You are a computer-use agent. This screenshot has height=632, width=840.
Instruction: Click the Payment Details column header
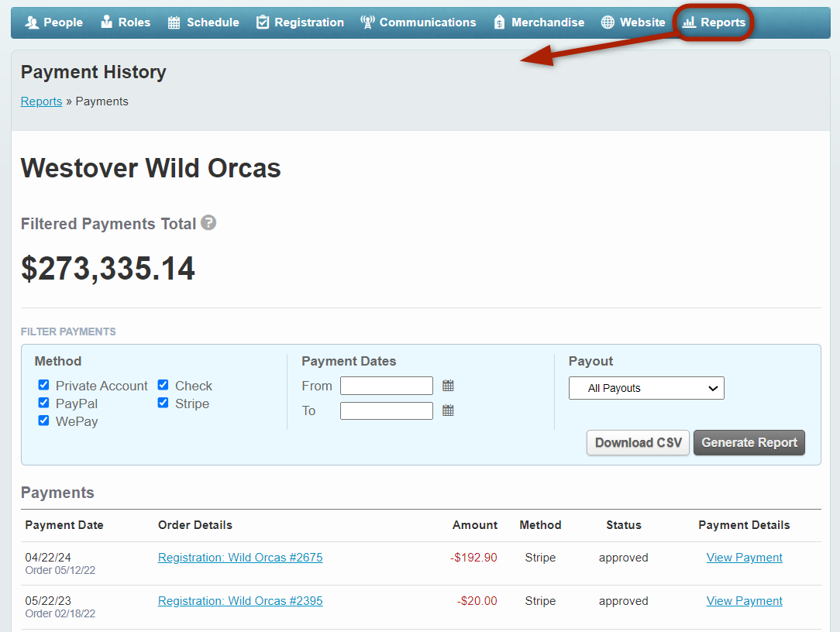tap(744, 525)
